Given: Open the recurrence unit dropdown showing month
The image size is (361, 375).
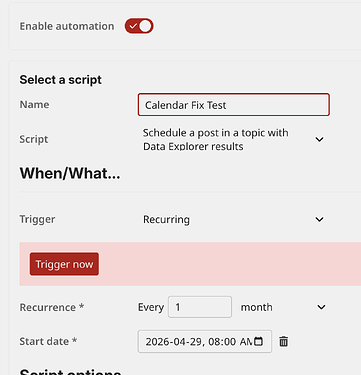Looking at the screenshot, I should click(x=283, y=307).
